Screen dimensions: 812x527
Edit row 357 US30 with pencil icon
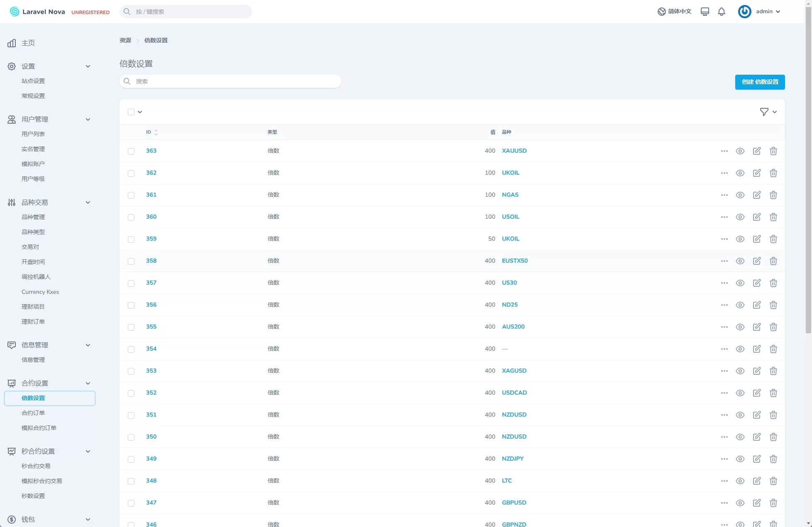tap(756, 283)
